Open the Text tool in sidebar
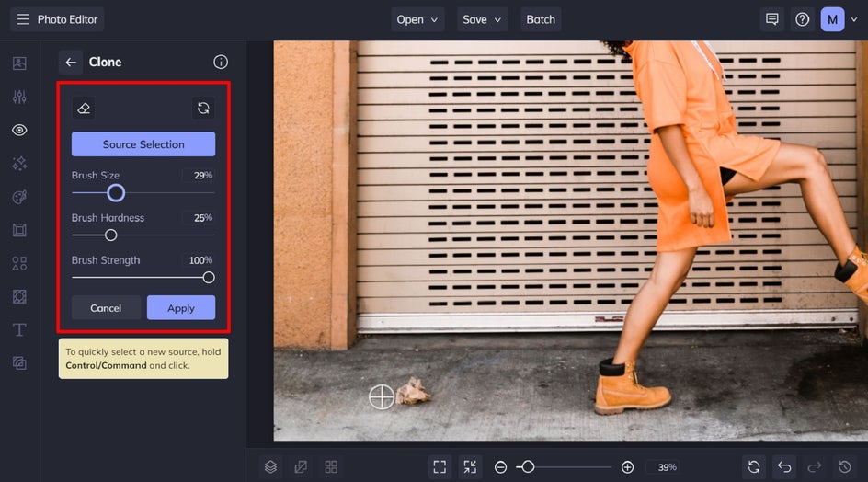 pos(19,329)
